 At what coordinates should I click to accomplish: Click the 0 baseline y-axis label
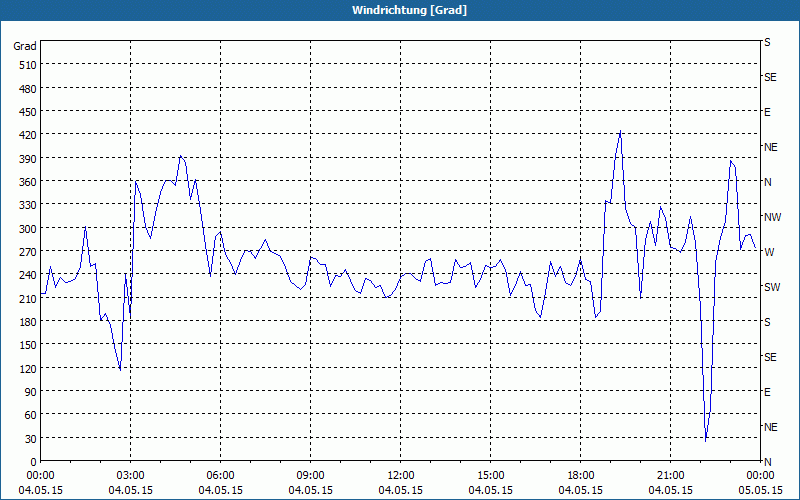click(34, 462)
